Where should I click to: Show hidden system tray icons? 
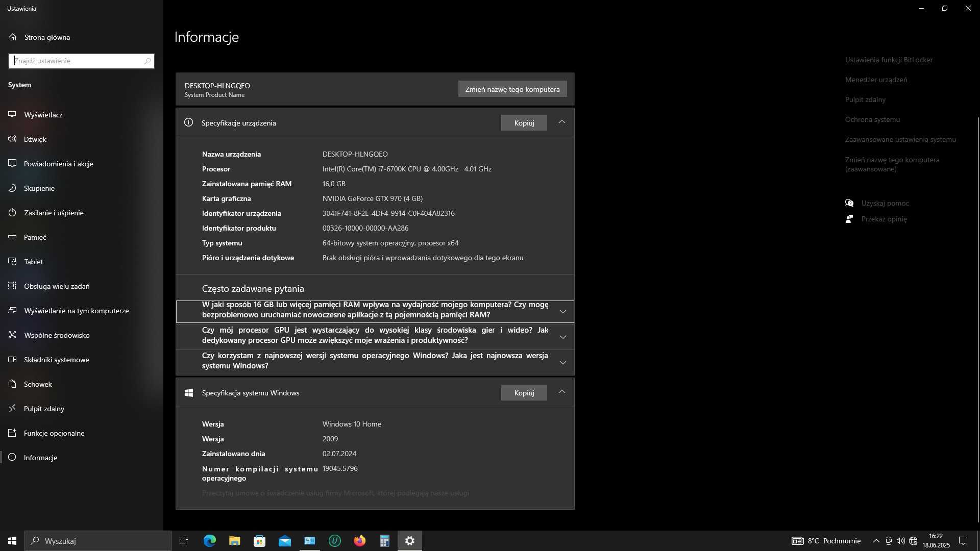876,541
